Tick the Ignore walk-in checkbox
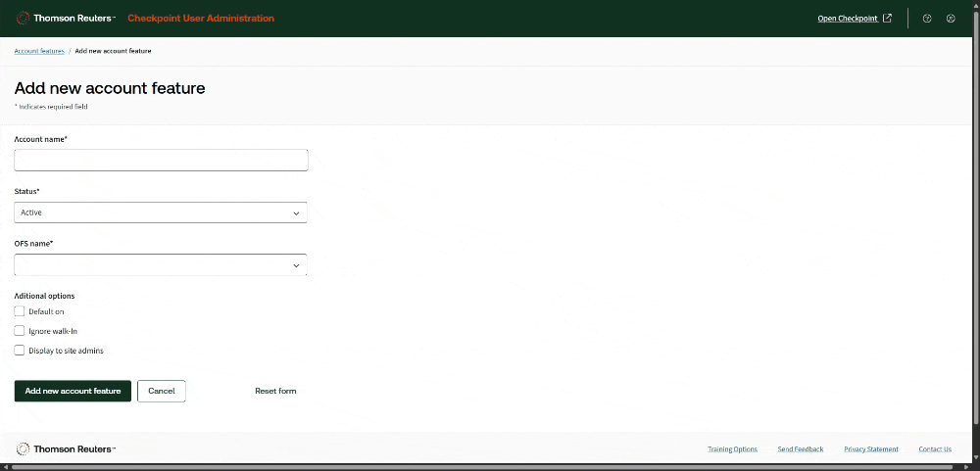 point(20,330)
